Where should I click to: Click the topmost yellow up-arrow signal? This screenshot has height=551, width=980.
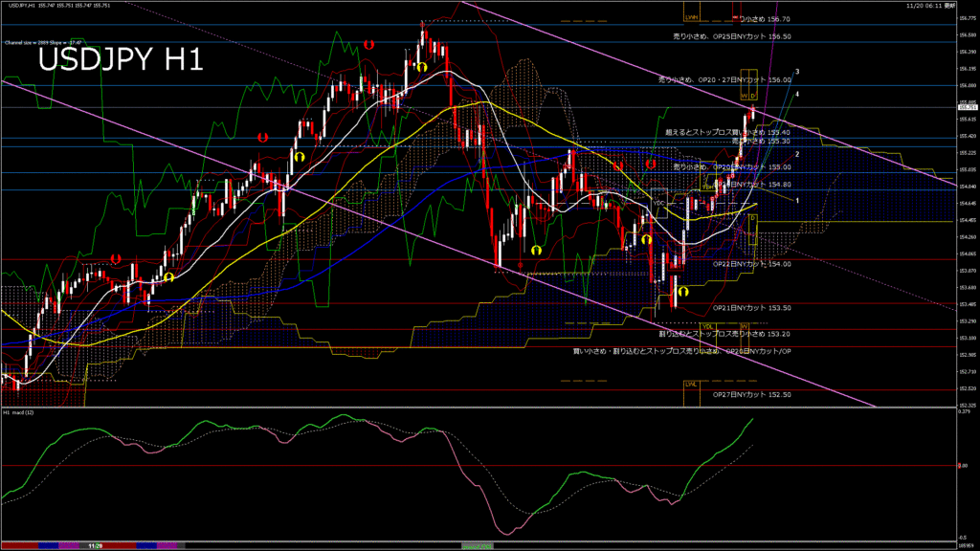[422, 67]
